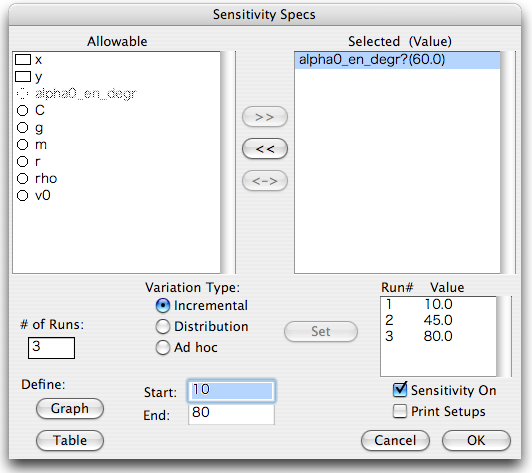
Task: Select alpha0_en_degr?(60.0) in Selected list
Action: [397, 60]
